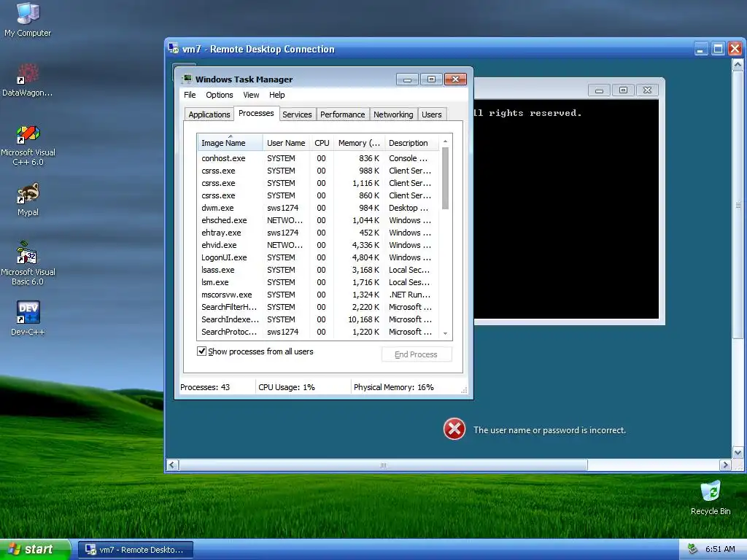Screen dimensions: 747x560
Task: Select the lsm.exe process row
Action: coord(318,282)
